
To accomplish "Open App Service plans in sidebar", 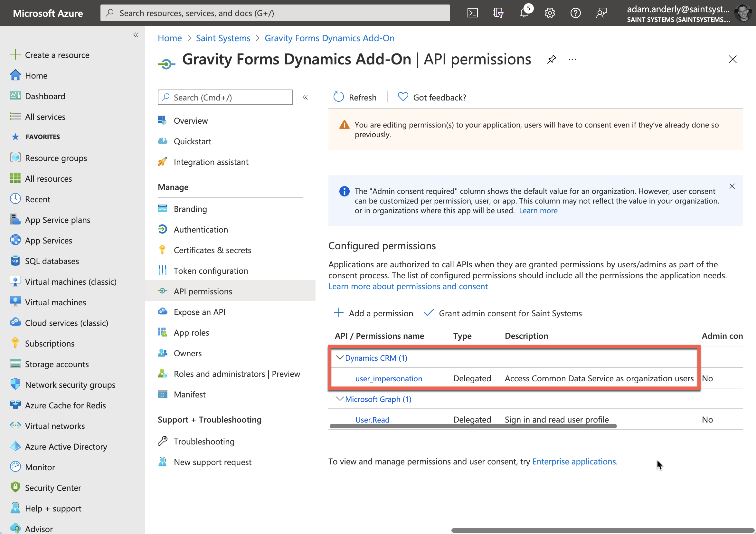I will [58, 220].
